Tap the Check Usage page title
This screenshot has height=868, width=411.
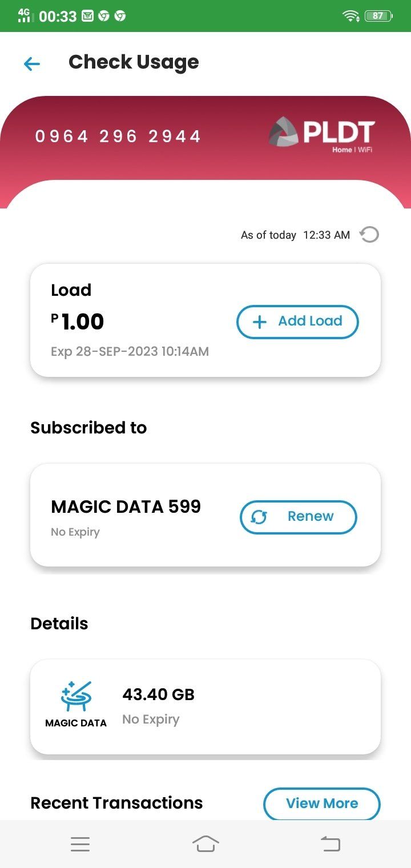[x=134, y=62]
